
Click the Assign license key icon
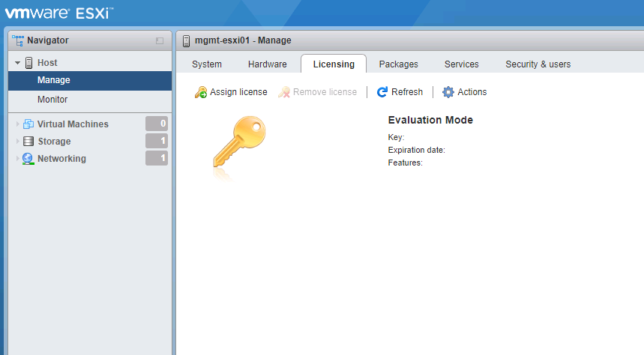coord(201,92)
